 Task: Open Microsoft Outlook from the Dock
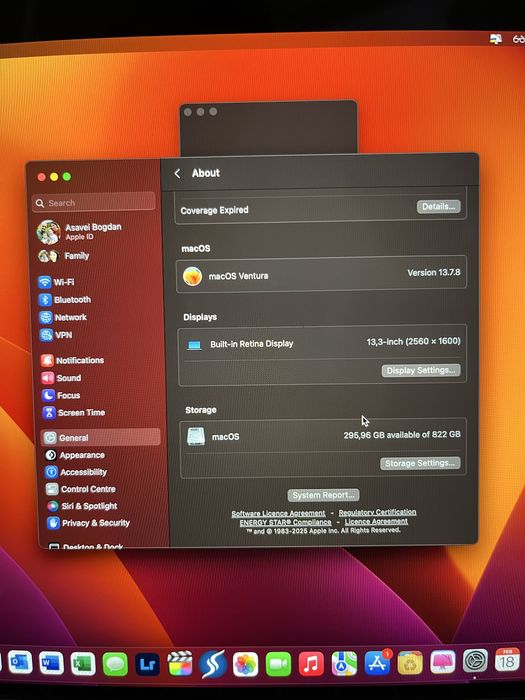pos(20,662)
